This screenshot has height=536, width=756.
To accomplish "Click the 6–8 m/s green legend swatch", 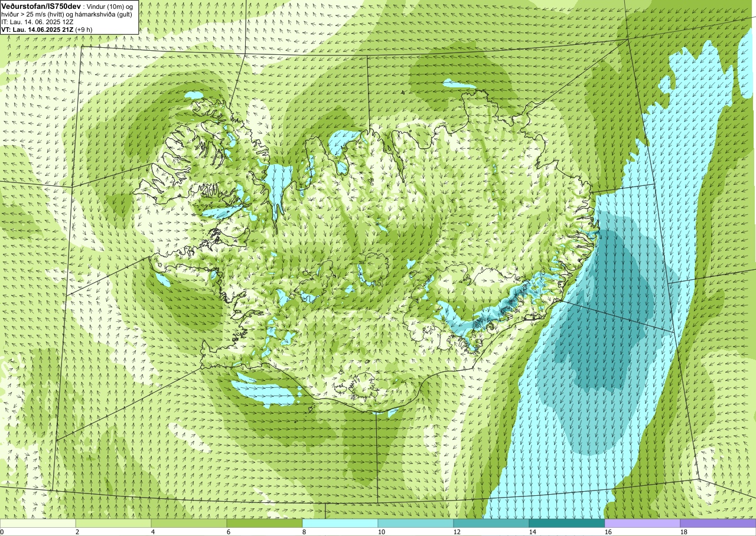I will coord(265,523).
